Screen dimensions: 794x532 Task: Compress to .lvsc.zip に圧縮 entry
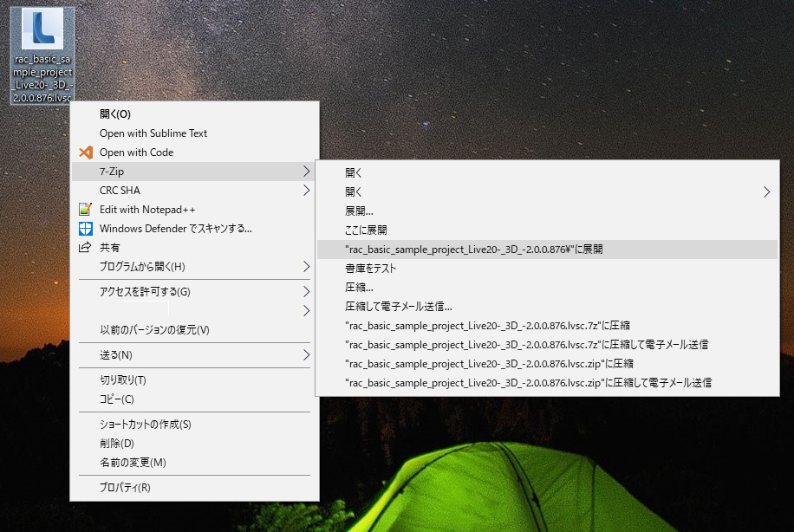548,363
